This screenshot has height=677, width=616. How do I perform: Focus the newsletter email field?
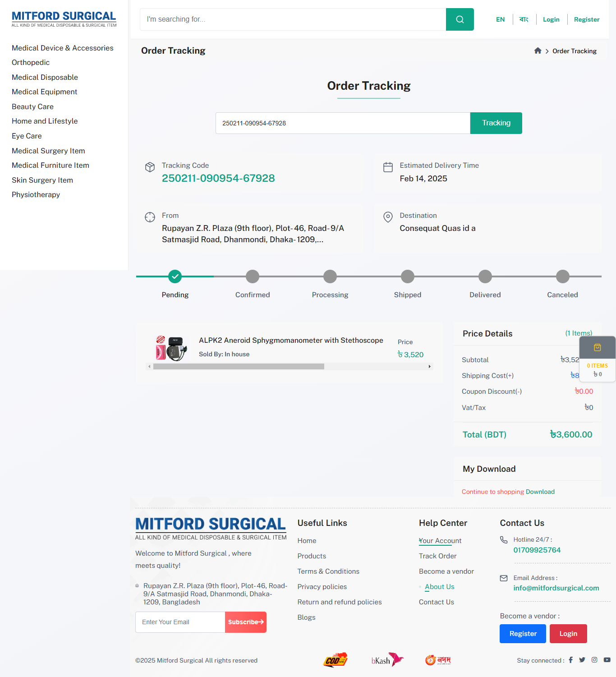click(180, 622)
